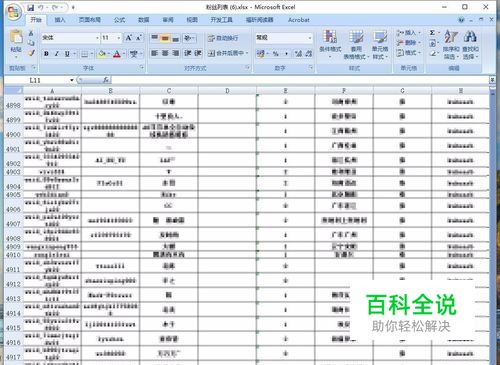Decrease decimal places
This screenshot has height=365, width=500.
click(309, 53)
